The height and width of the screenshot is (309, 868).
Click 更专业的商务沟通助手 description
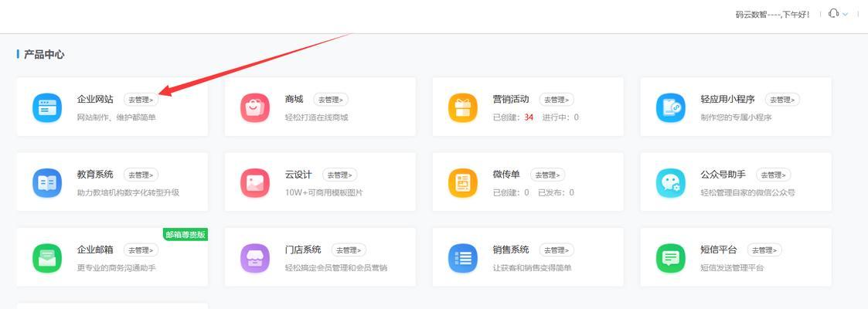(x=116, y=267)
